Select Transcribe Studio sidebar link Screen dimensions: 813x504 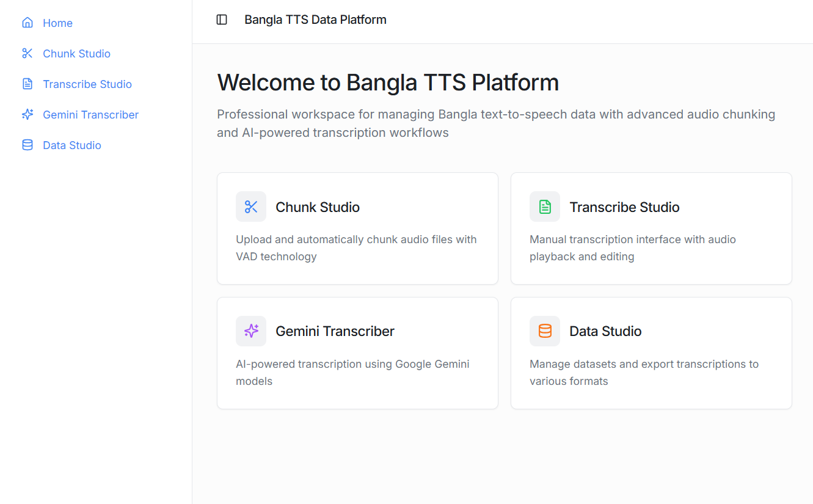pos(87,84)
